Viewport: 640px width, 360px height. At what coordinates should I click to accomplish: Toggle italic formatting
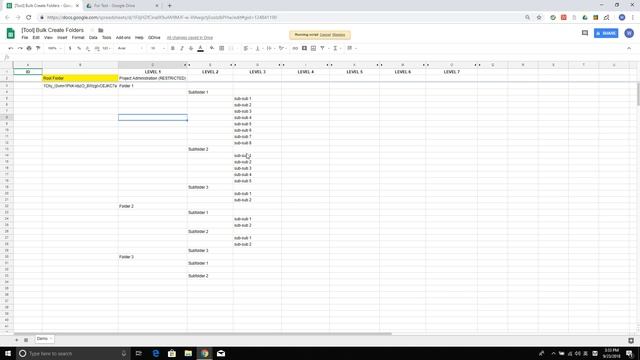tap(182, 48)
